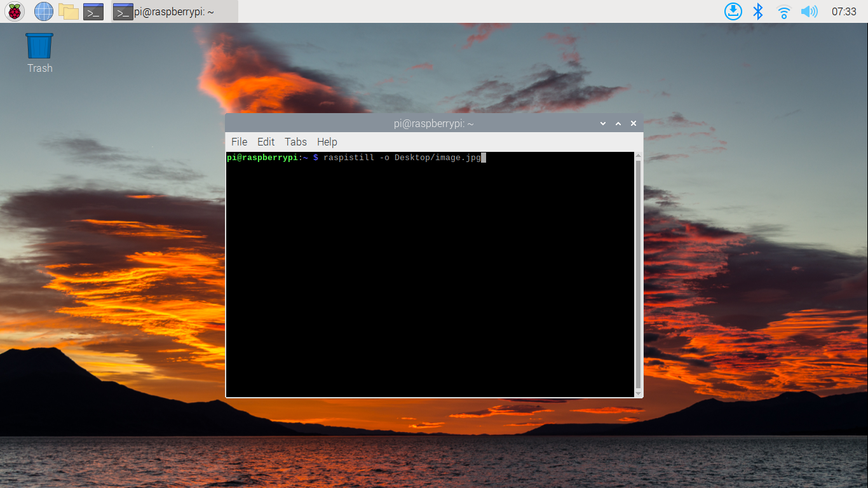Open the terminal Edit menu
Screen dimensions: 868x488
[x=266, y=142]
